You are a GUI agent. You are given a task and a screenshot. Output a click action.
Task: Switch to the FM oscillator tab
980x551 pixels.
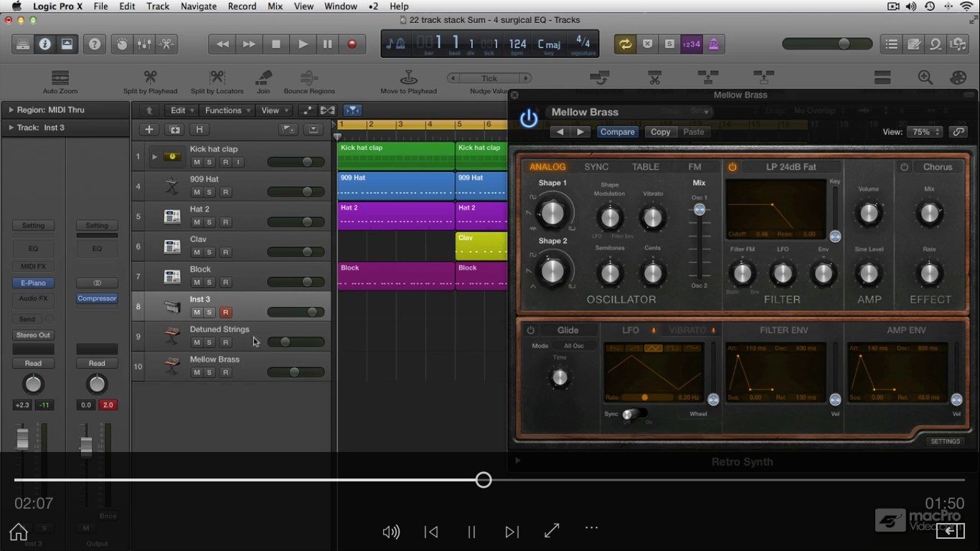click(694, 167)
